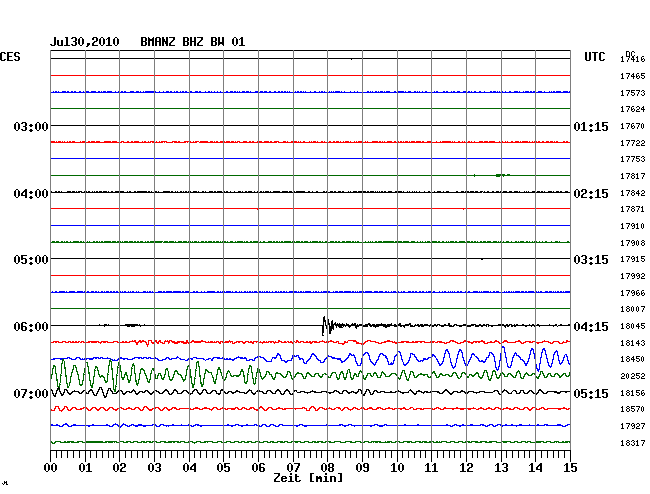650x494 pixels.
Task: Click the DC value "17573"
Action: pos(633,93)
